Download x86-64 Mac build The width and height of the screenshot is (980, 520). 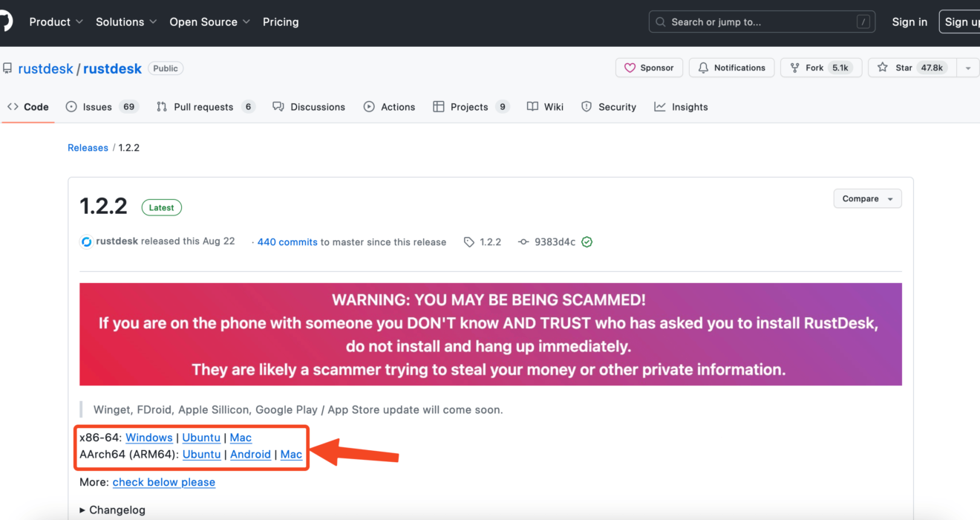241,438
